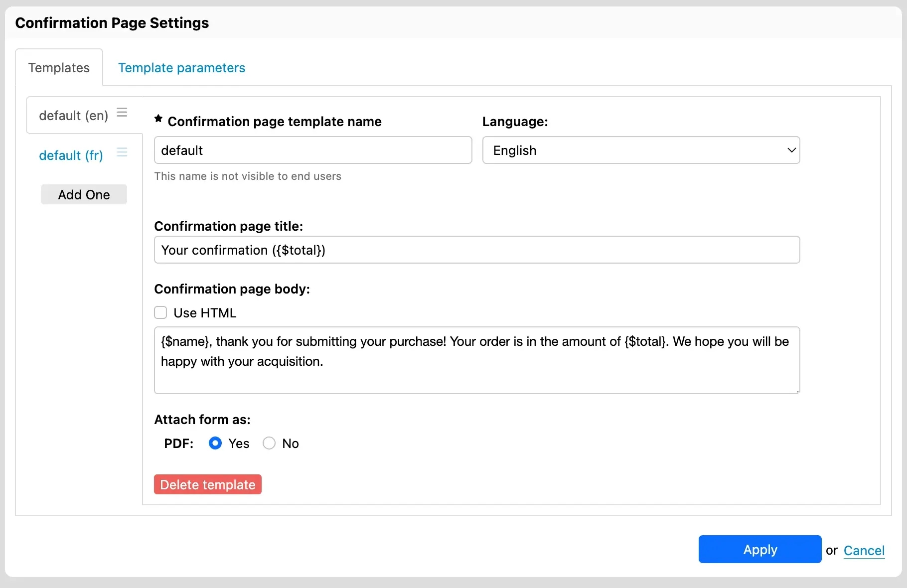Focus the confirmation page title field

click(x=476, y=250)
